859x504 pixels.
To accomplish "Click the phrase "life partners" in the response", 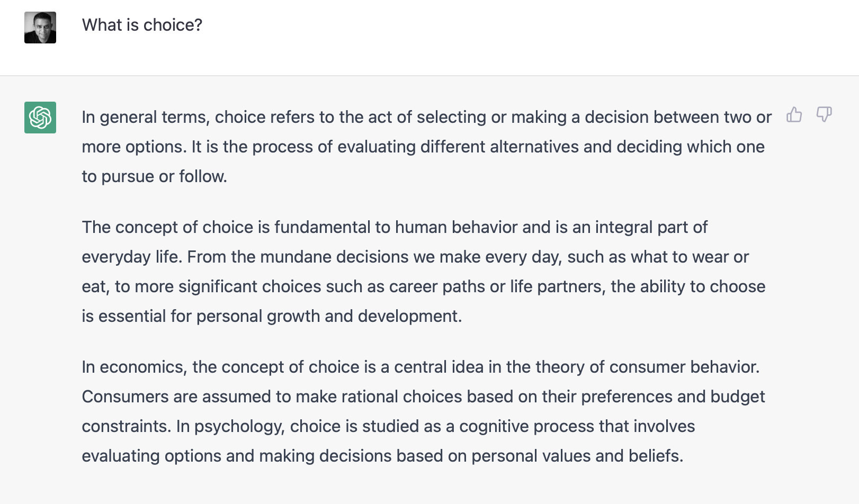I will [556, 286].
